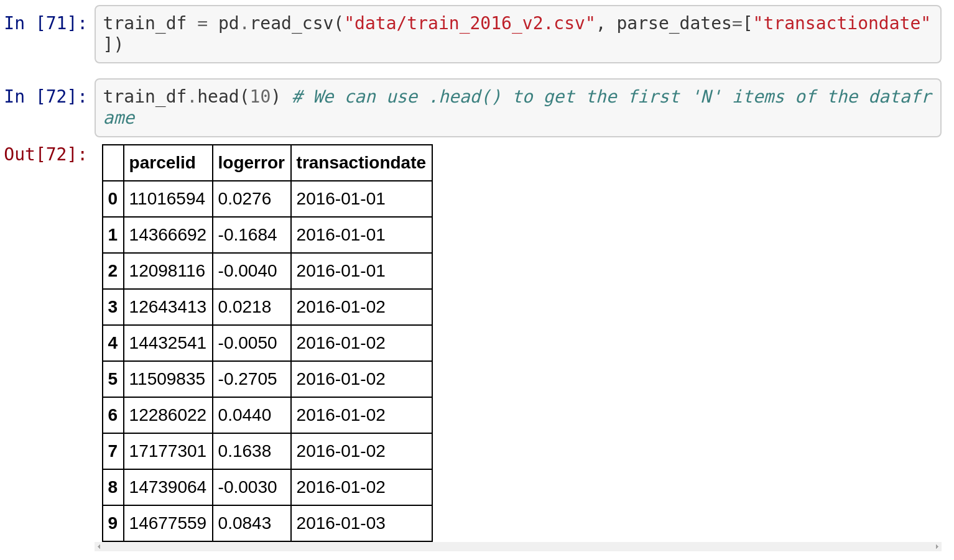
Task: Select the filename string data/train_2016_v2.csv
Action: 468,23
